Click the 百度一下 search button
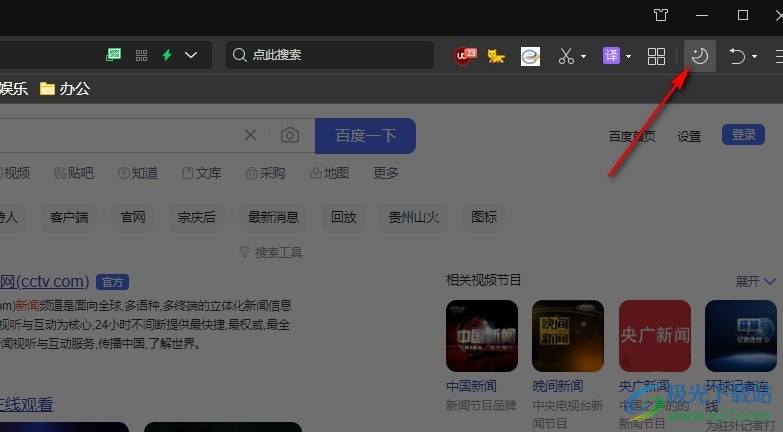Screen dimensions: 783x432 pos(366,135)
